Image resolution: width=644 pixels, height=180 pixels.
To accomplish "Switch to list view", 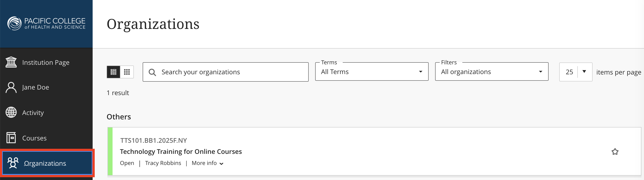I will point(113,72).
